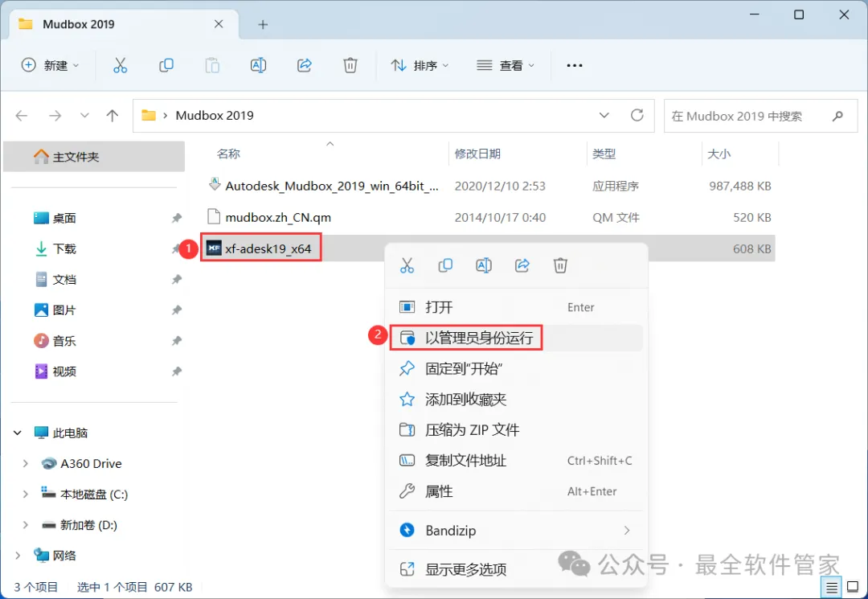Select the mudbox.zh_CN.qm file
This screenshot has height=599, width=868.
click(489, 218)
